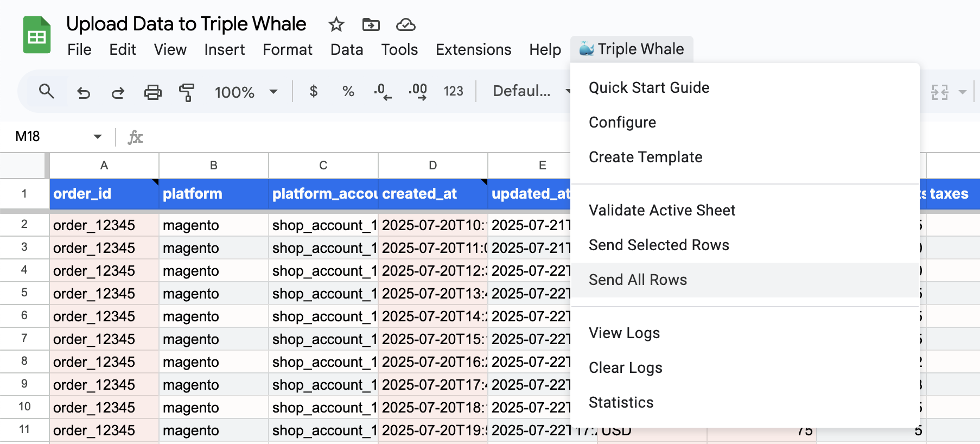The height and width of the screenshot is (444, 980).
Task: Open the Tools menu
Action: 399,49
